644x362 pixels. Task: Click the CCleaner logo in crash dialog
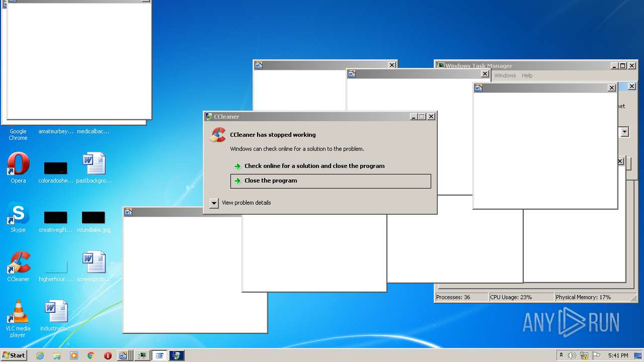(x=217, y=135)
